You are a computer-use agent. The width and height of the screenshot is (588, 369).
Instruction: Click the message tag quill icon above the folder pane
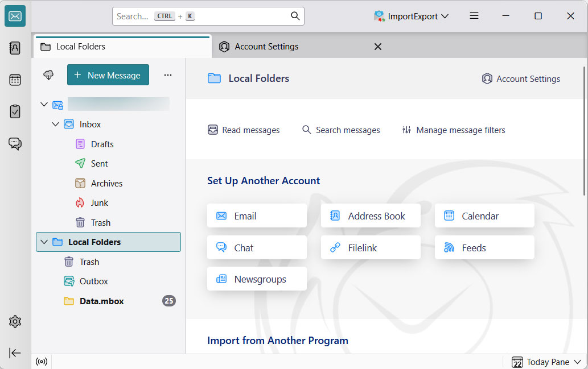pyautogui.click(x=48, y=74)
